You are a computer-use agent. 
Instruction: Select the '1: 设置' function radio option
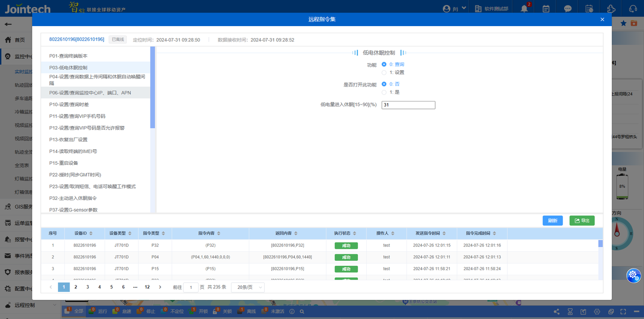[x=384, y=72]
